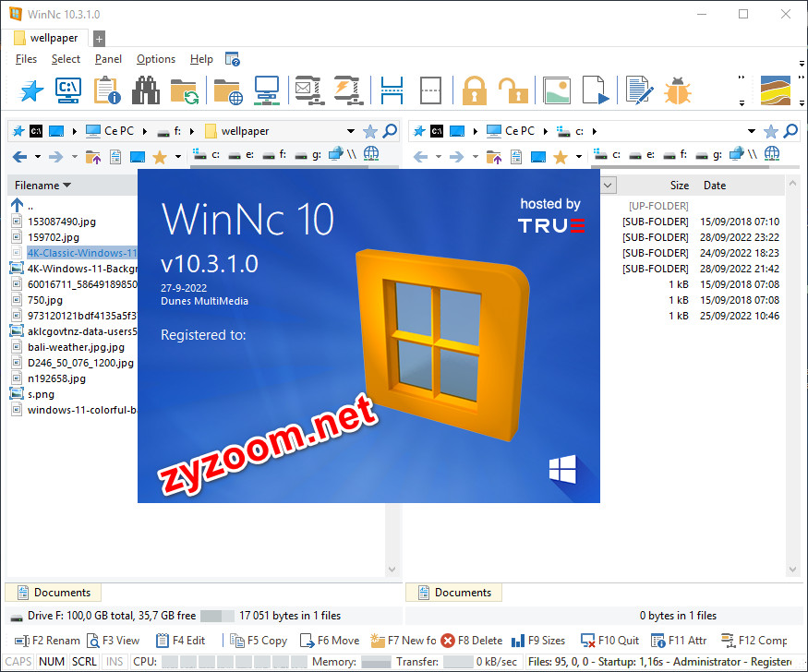Click the open padlock decrypt icon
This screenshot has width=808, height=672.
coord(513,91)
